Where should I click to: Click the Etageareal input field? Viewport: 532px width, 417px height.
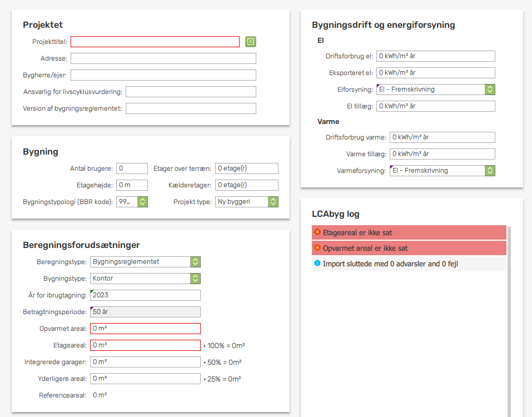click(145, 345)
